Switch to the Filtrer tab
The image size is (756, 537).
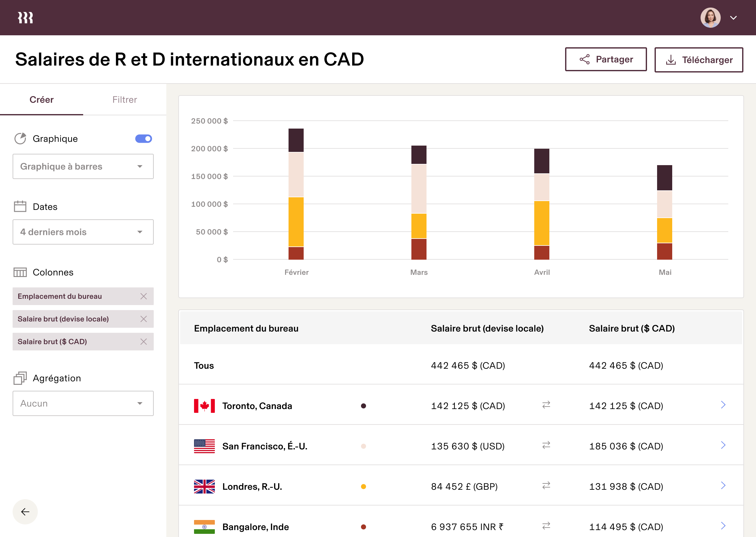tap(124, 100)
